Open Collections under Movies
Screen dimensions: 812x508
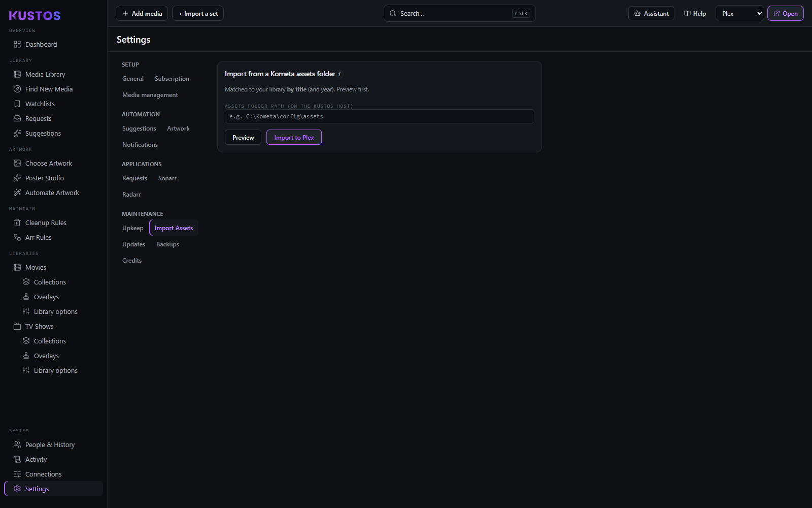click(x=50, y=282)
